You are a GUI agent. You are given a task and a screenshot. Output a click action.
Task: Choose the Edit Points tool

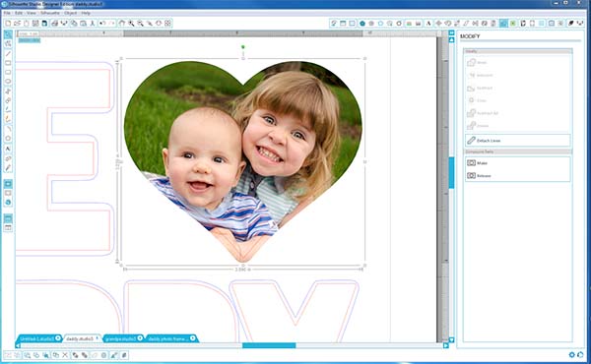point(8,44)
